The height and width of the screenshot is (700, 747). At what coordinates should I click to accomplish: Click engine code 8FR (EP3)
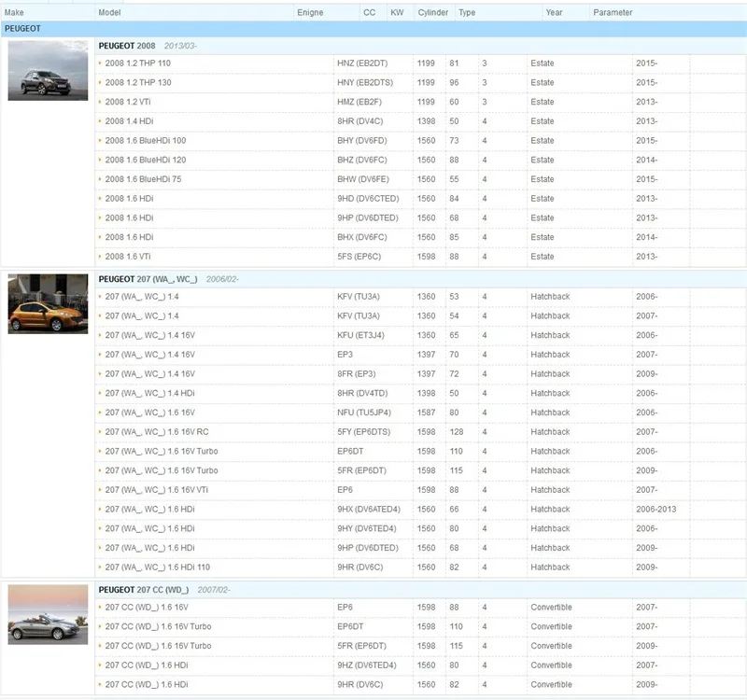[356, 374]
